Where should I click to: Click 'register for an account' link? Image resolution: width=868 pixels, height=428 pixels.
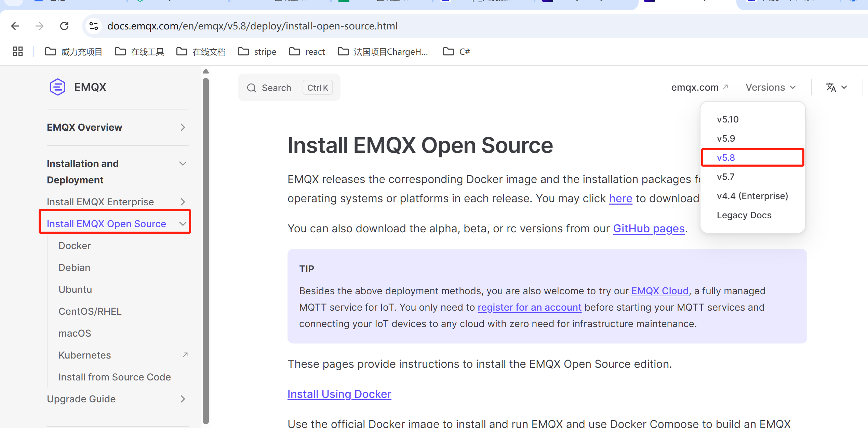[x=530, y=307]
